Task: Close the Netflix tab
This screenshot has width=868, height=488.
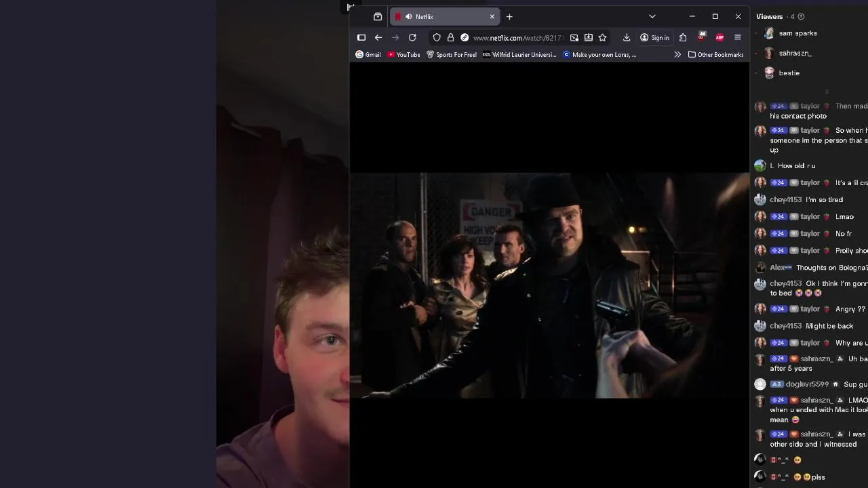Action: pyautogui.click(x=492, y=16)
